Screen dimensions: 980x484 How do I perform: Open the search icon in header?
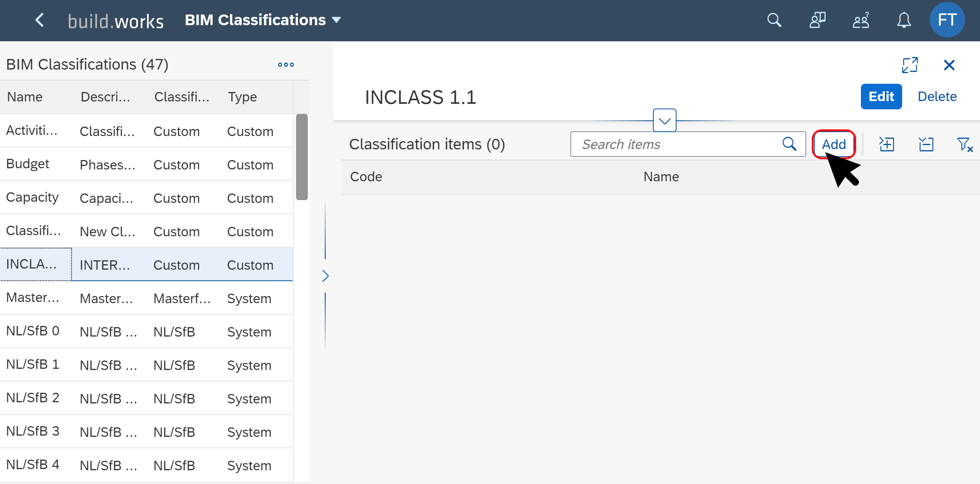[774, 20]
